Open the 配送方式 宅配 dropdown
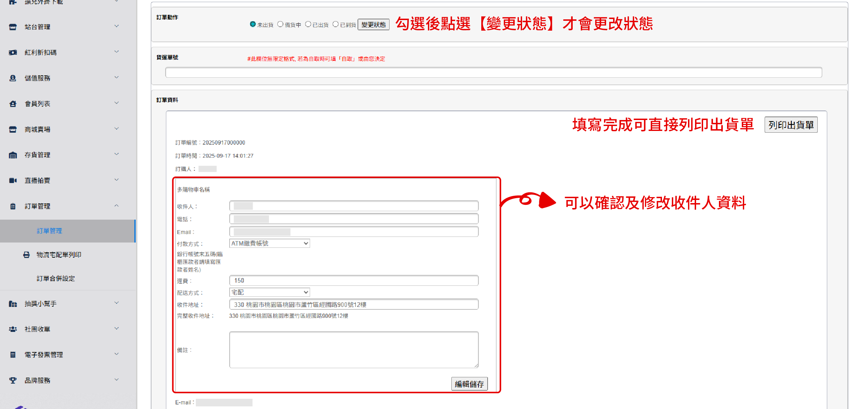This screenshot has height=409, width=868. click(269, 292)
